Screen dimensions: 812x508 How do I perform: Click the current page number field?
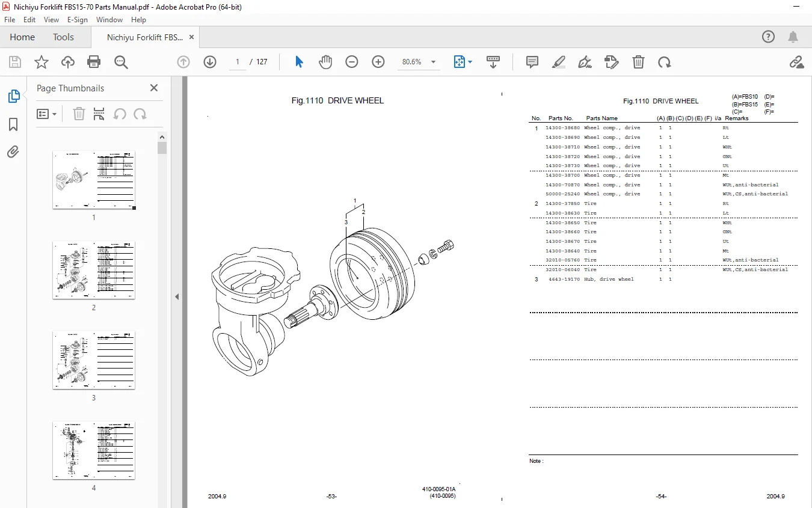(x=238, y=62)
